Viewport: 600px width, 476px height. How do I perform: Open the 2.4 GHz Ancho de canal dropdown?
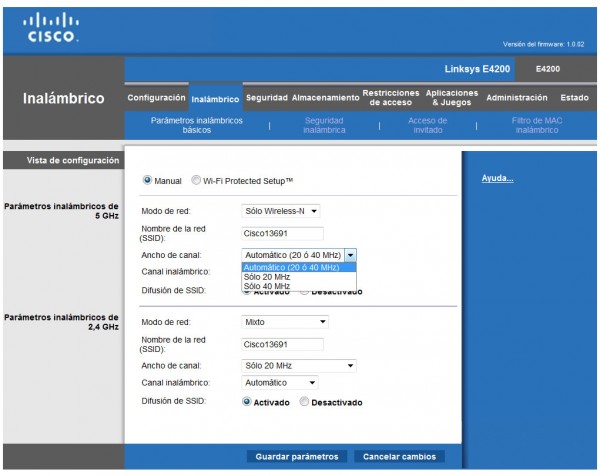299,365
